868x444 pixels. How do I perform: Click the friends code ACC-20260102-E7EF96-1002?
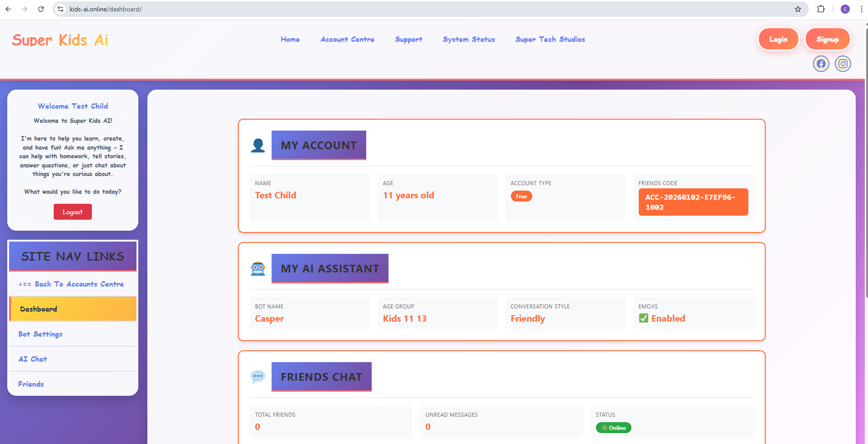tap(693, 202)
